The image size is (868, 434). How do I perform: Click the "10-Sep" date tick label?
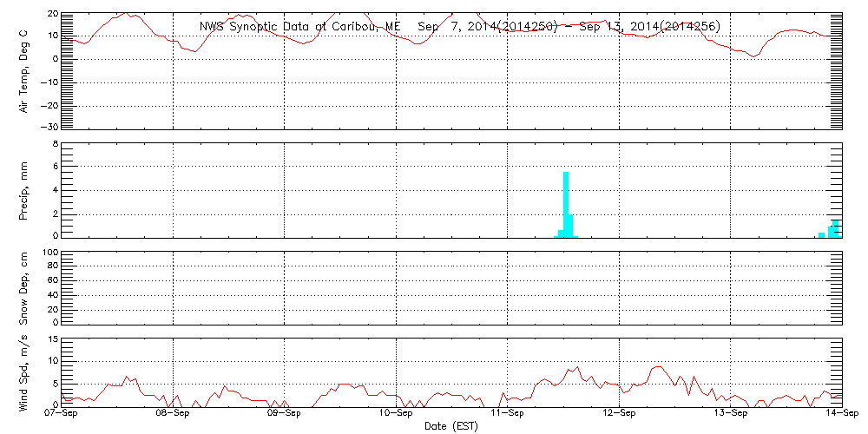[396, 415]
